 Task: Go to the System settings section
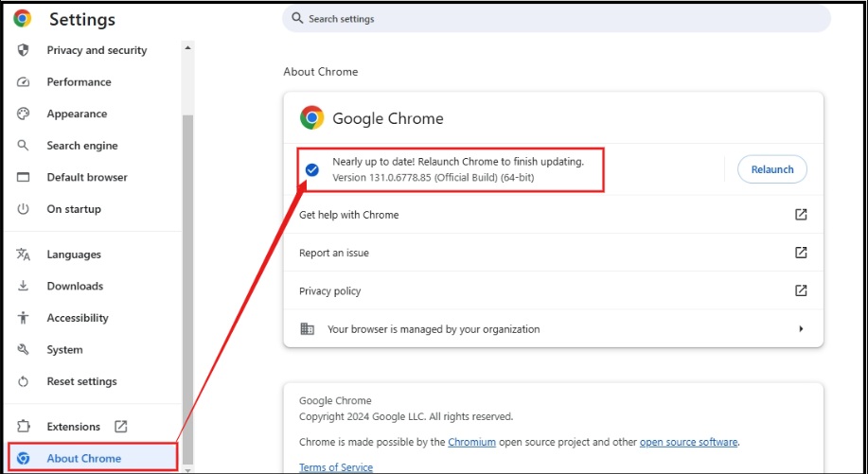point(64,350)
